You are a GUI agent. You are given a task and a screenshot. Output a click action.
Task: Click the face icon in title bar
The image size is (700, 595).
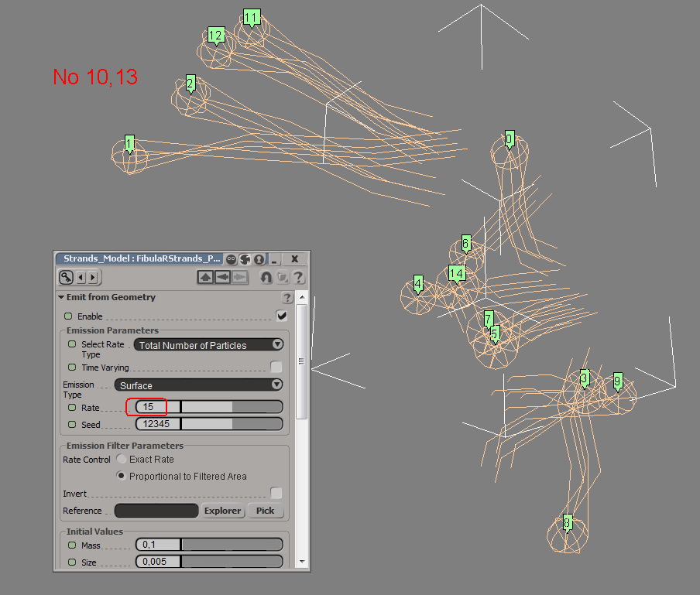pos(232,259)
